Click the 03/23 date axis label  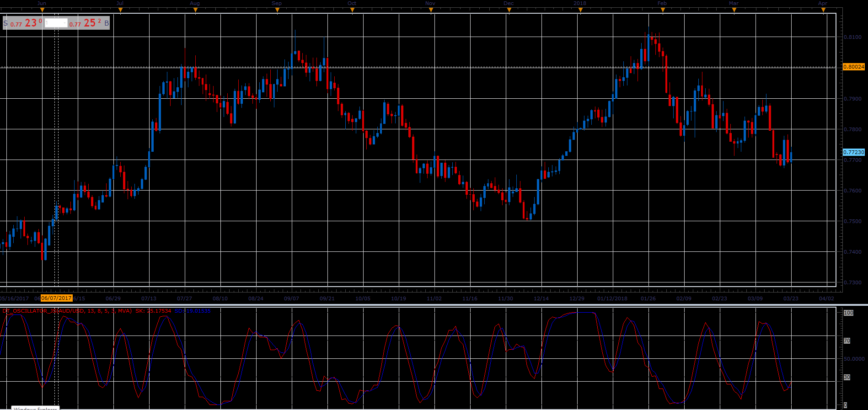(x=791, y=298)
